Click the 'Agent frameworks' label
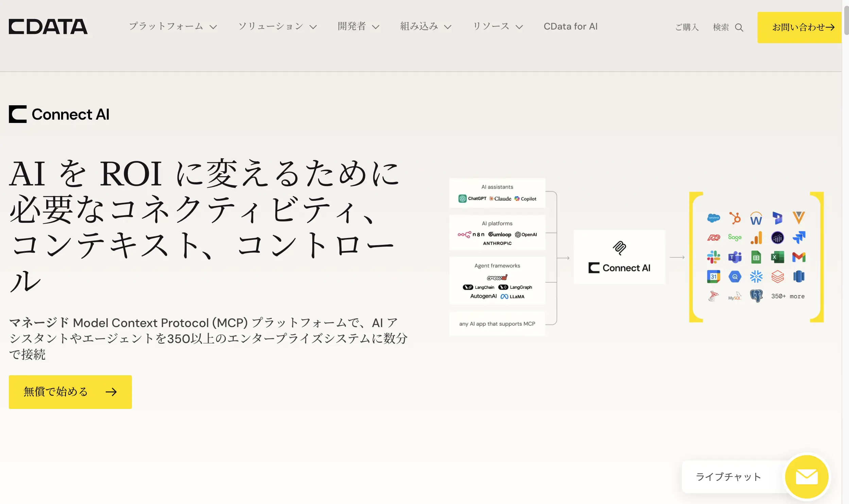 (x=497, y=266)
